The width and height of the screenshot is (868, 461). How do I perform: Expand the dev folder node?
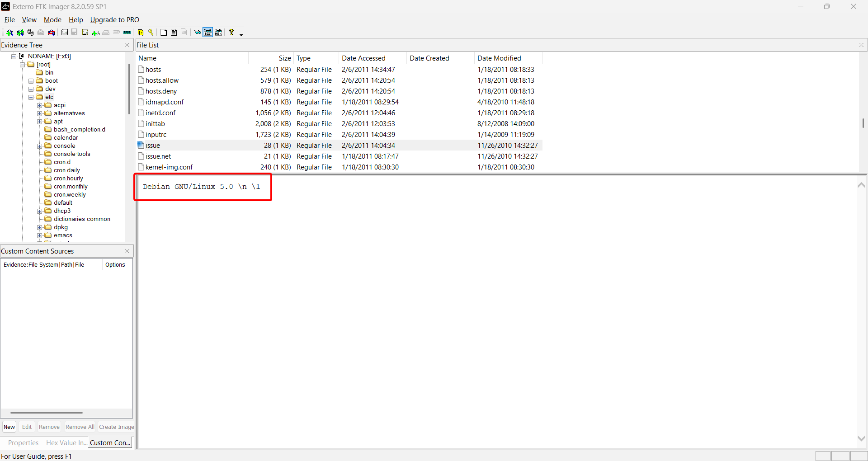click(31, 89)
